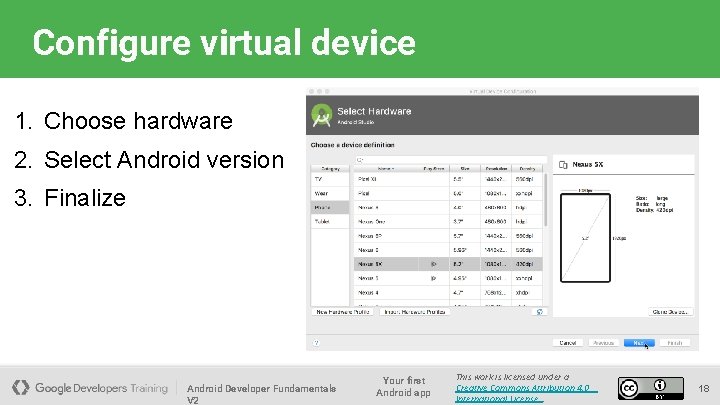Image resolution: width=720 pixels, height=405 pixels.
Task: Sort by the Play Store column header
Action: (x=433, y=169)
